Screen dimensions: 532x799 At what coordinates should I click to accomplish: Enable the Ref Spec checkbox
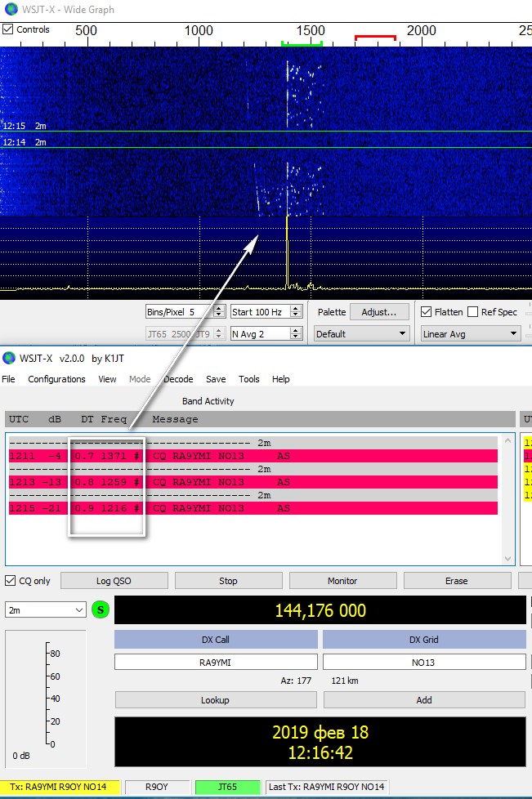click(x=472, y=312)
